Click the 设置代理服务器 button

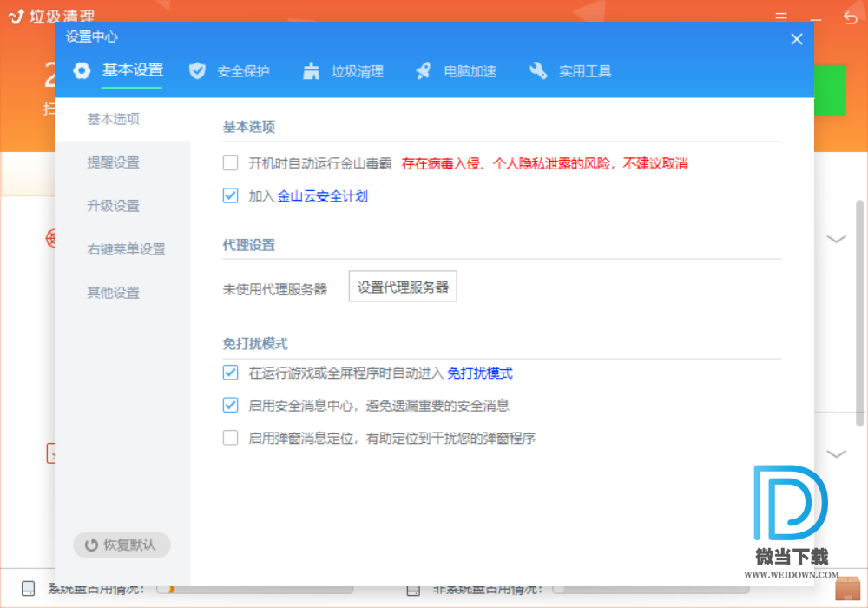coord(403,287)
